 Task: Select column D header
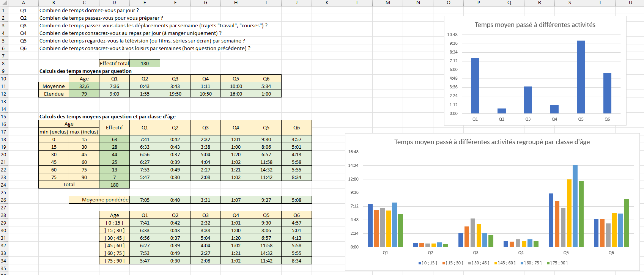[114, 3]
